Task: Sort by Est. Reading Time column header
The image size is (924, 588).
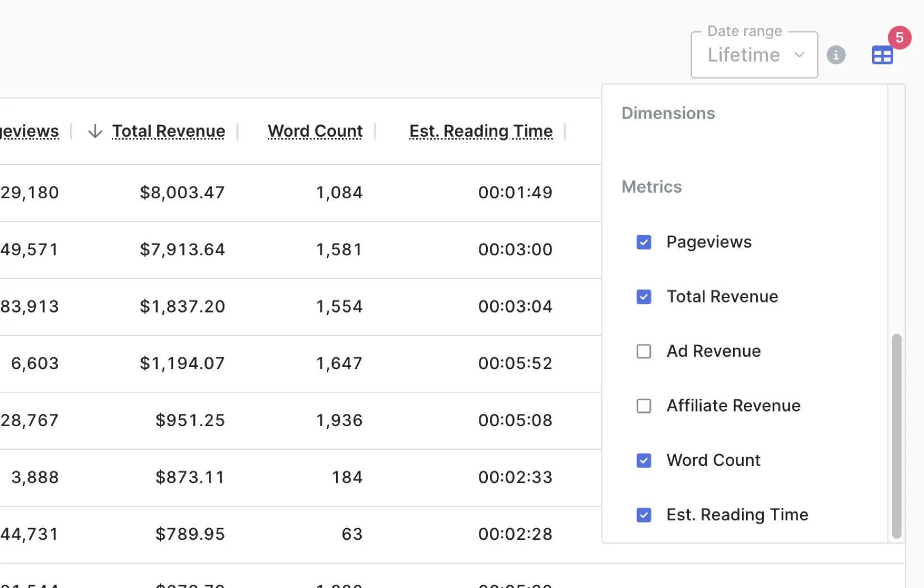Action: (x=480, y=131)
